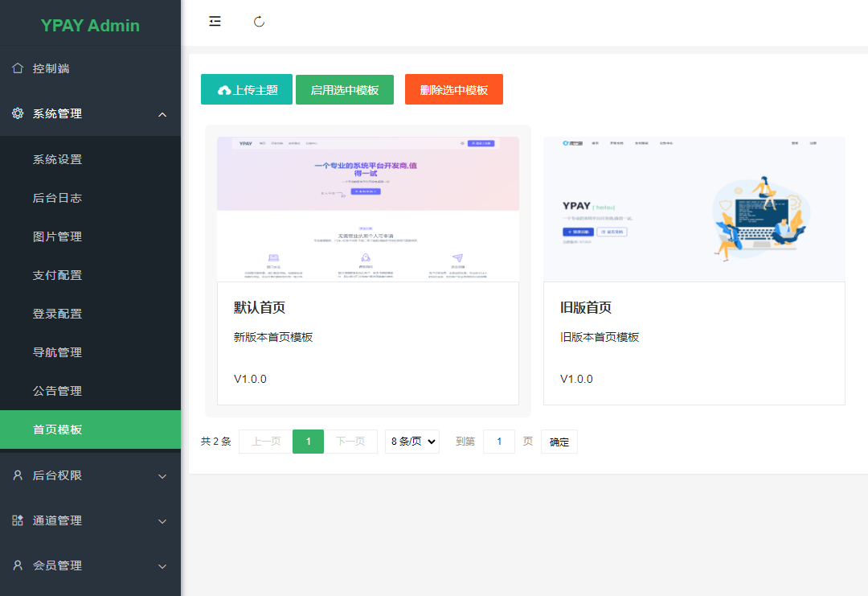
Task: Click the go-to page number input field
Action: click(499, 442)
